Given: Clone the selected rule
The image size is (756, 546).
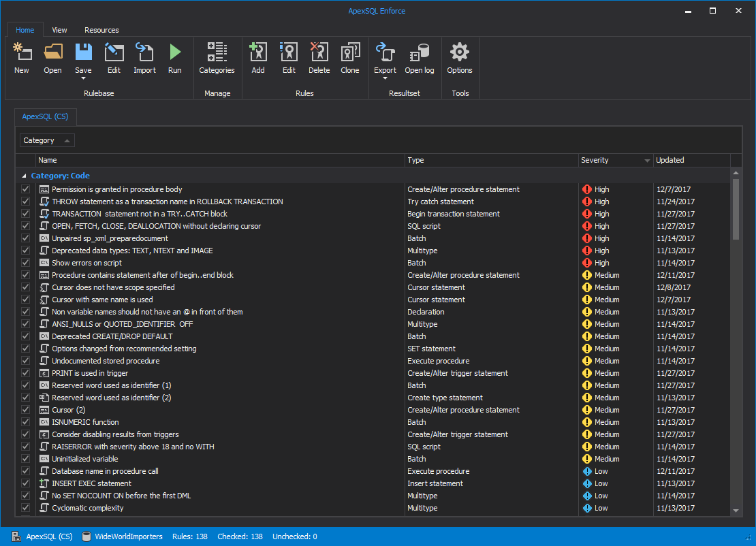Looking at the screenshot, I should click(x=349, y=57).
